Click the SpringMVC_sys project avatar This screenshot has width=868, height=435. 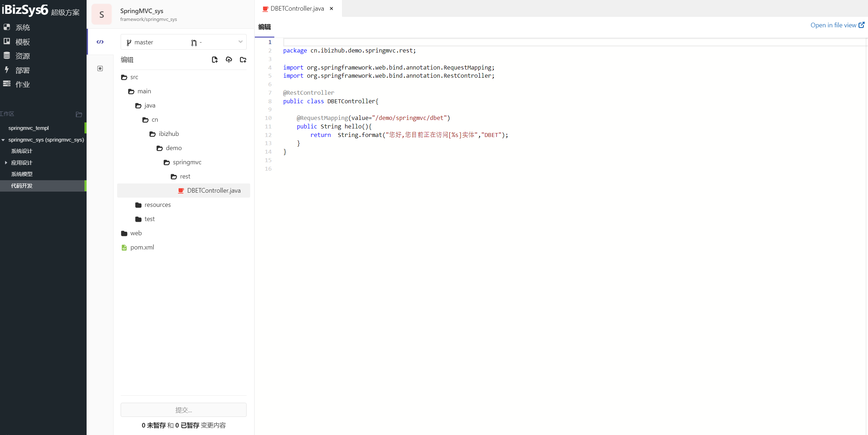pos(101,14)
